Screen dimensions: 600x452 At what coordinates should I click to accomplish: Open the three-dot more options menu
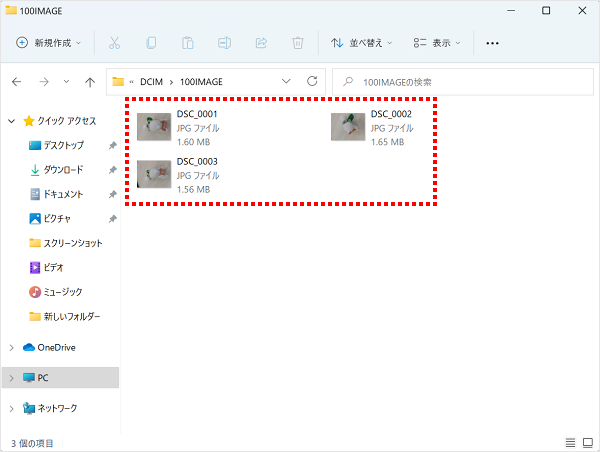tap(492, 43)
